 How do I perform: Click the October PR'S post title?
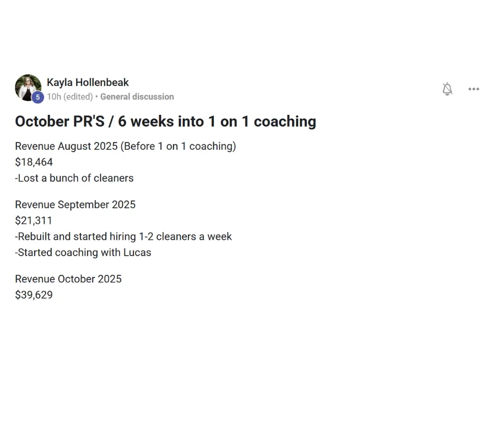(165, 121)
